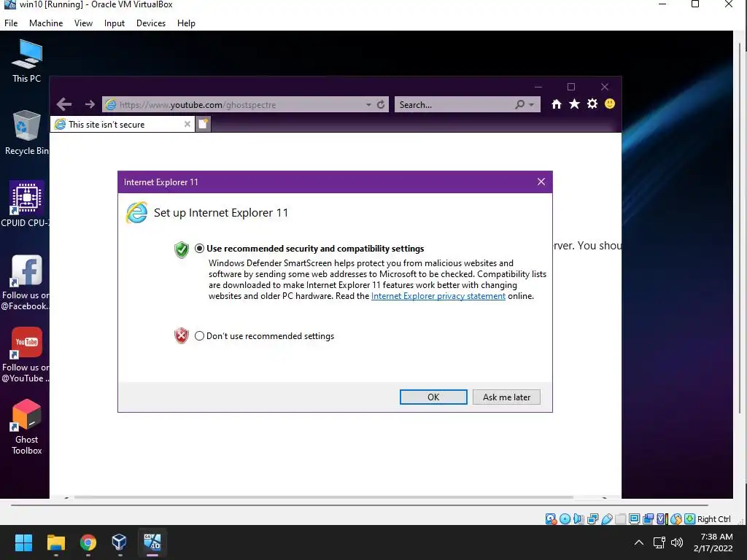The height and width of the screenshot is (560, 747).
Task: Click the VirtualBox hard disk status icon
Action: click(551, 519)
